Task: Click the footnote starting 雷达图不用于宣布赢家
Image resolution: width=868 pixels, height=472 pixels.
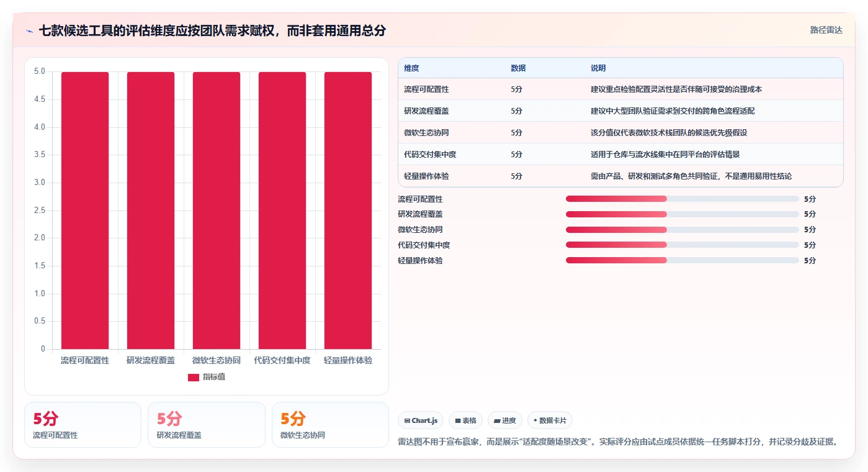Action: (x=617, y=442)
